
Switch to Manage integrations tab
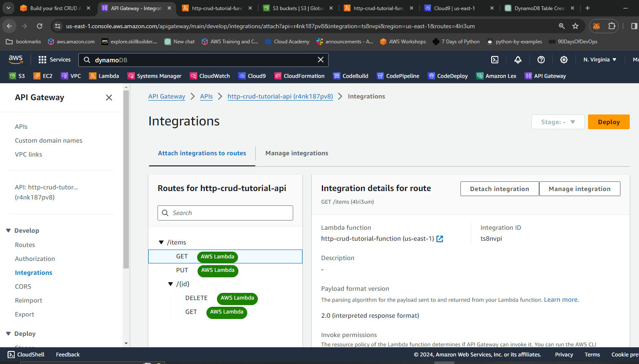(x=297, y=153)
